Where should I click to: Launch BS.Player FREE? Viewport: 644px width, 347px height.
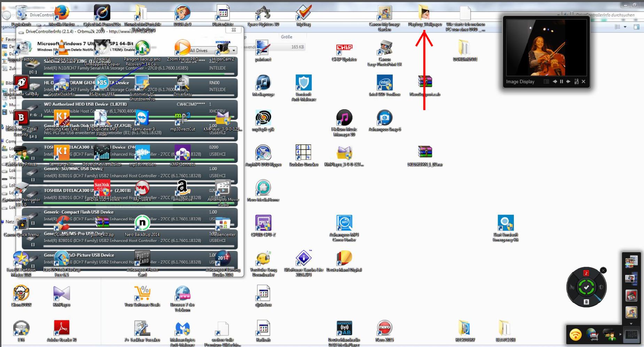point(102,85)
